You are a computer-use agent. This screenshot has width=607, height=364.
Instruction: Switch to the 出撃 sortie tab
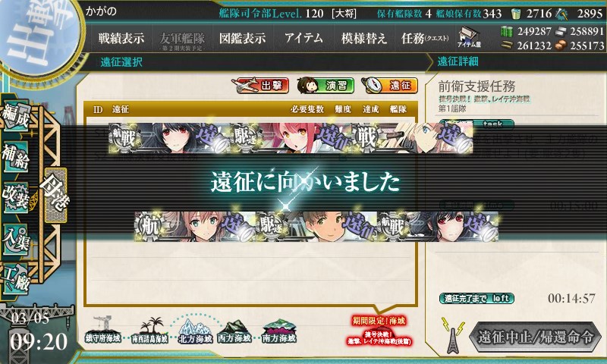click(260, 86)
